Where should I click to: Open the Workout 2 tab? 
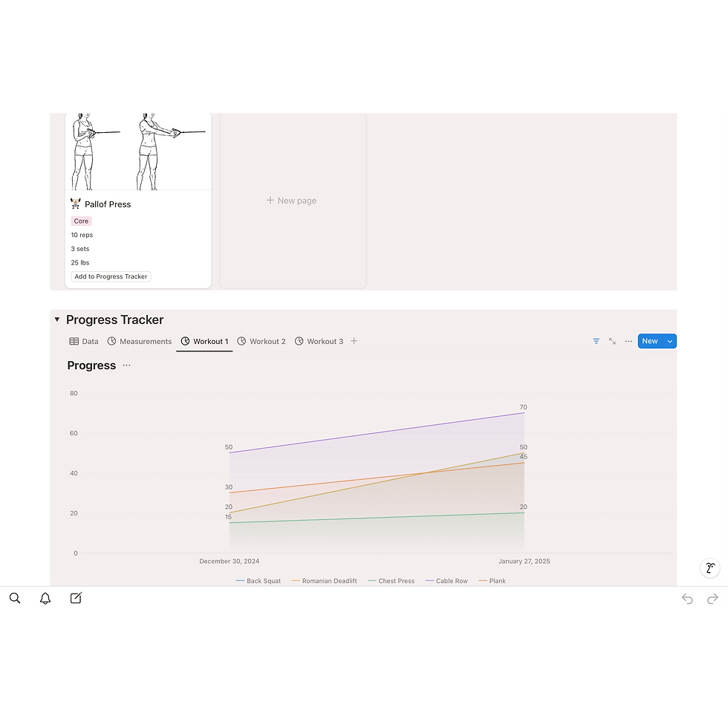click(x=261, y=341)
